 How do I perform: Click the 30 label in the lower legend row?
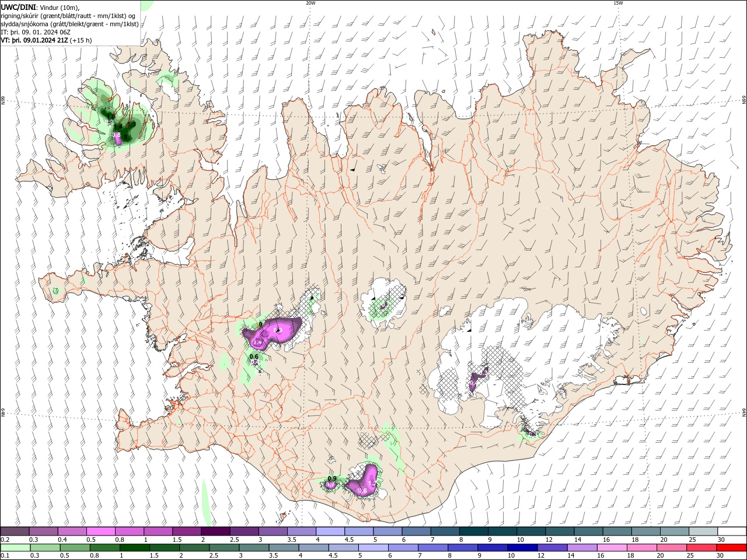coord(720,555)
